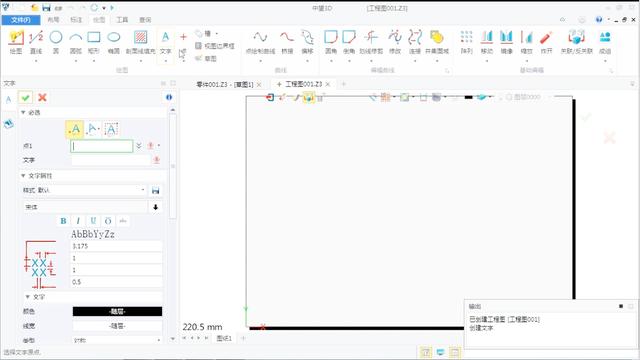Toggle bold B text formatting
This screenshot has height=360, width=640.
tap(63, 221)
